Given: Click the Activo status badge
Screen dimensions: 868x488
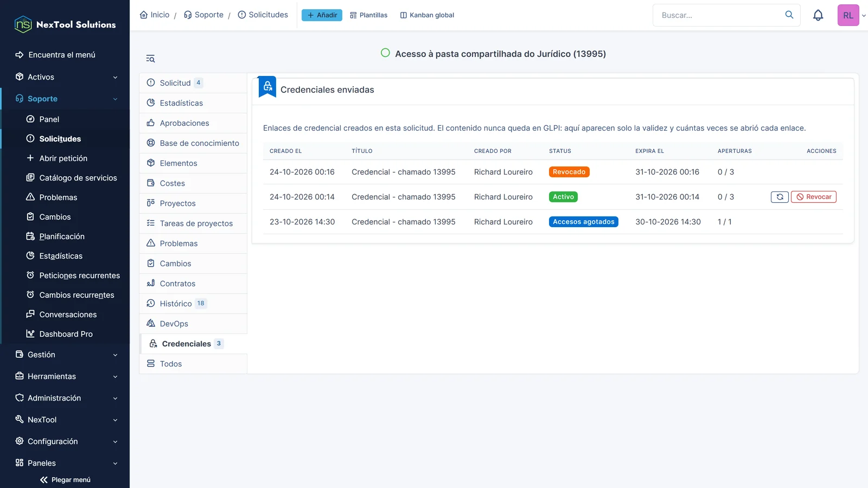Looking at the screenshot, I should 563,197.
